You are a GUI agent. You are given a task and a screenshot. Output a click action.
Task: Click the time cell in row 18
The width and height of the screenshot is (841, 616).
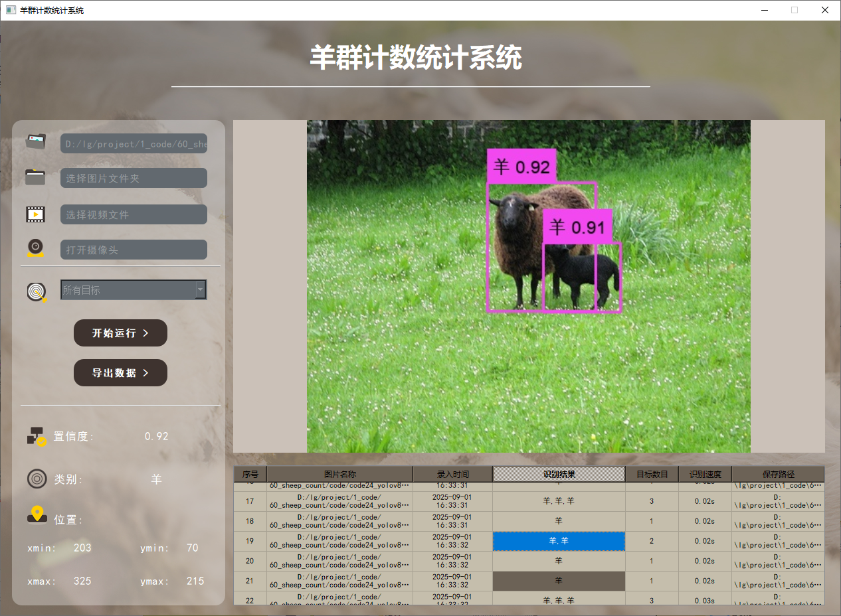(x=453, y=521)
